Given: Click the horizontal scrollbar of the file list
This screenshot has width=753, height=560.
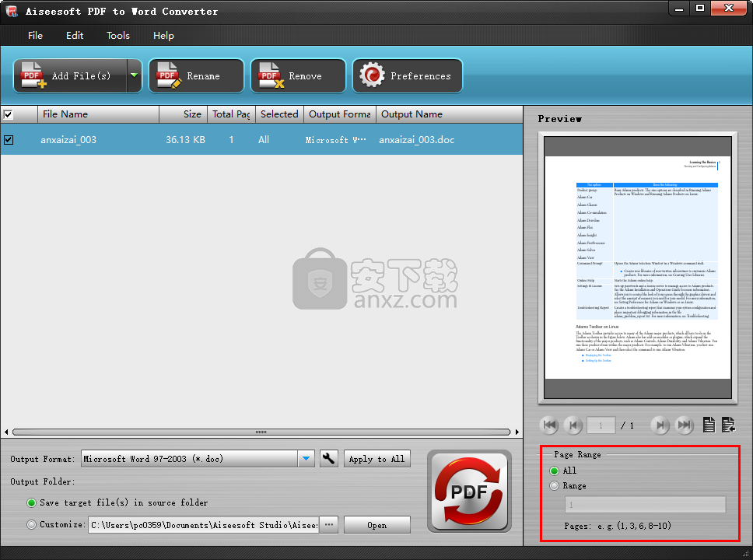Looking at the screenshot, I should 261,432.
